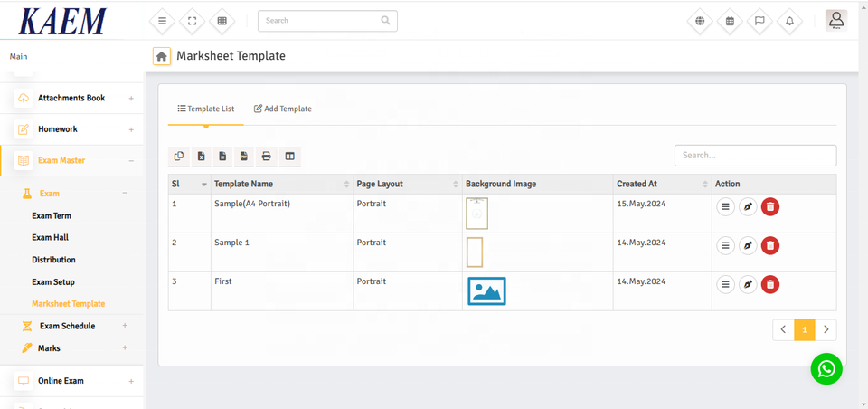The width and height of the screenshot is (868, 409).
Task: Delete the Sample 1 template
Action: click(769, 245)
